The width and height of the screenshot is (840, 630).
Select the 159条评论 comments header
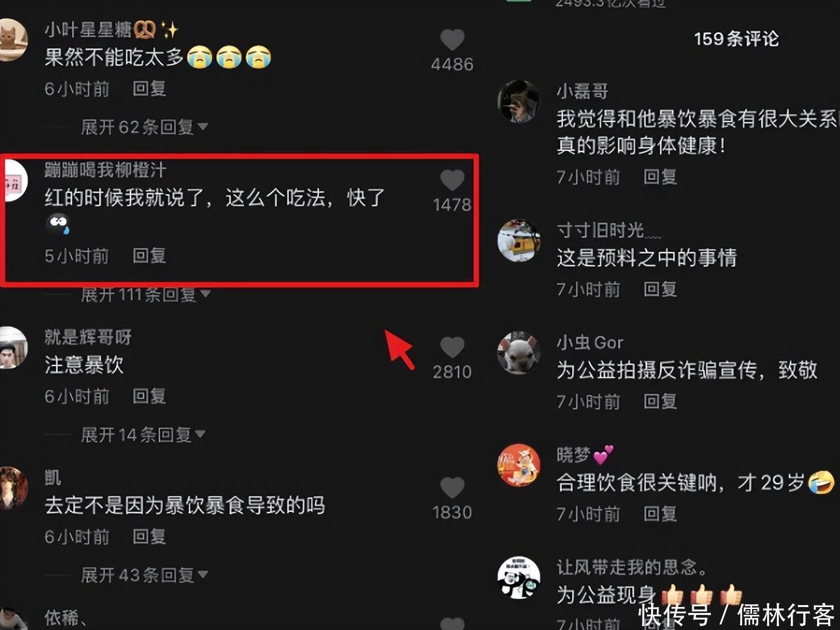point(736,39)
